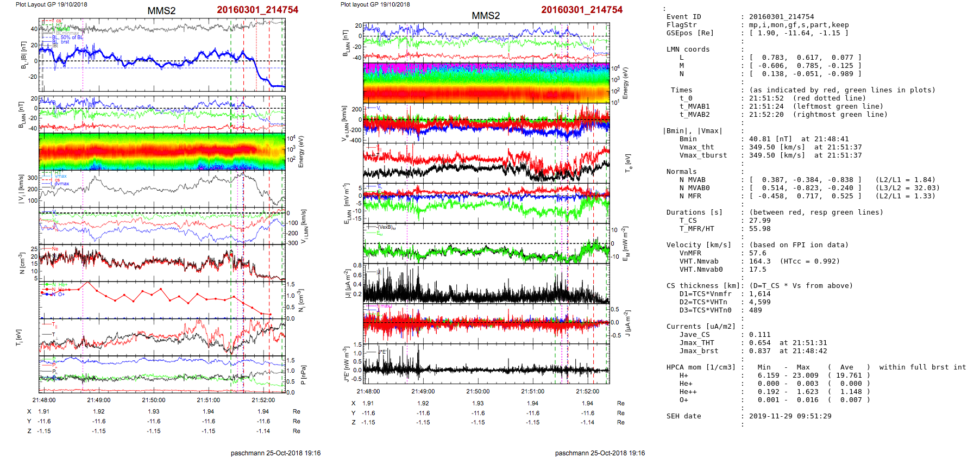Click the '21:50:00' time tick under the left plot

pyautogui.click(x=154, y=400)
